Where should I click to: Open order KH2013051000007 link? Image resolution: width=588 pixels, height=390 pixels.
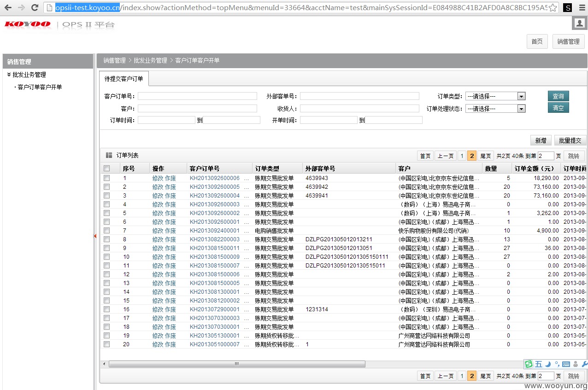click(215, 344)
